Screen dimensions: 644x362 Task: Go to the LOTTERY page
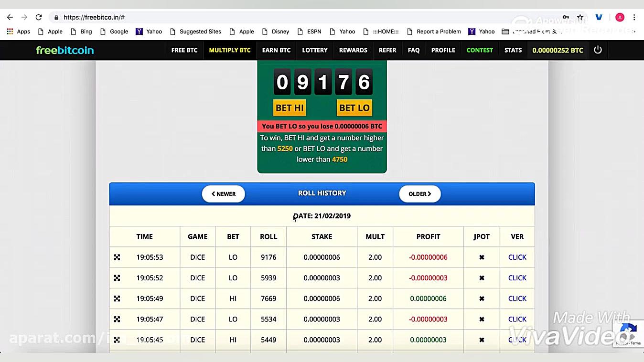pyautogui.click(x=315, y=50)
